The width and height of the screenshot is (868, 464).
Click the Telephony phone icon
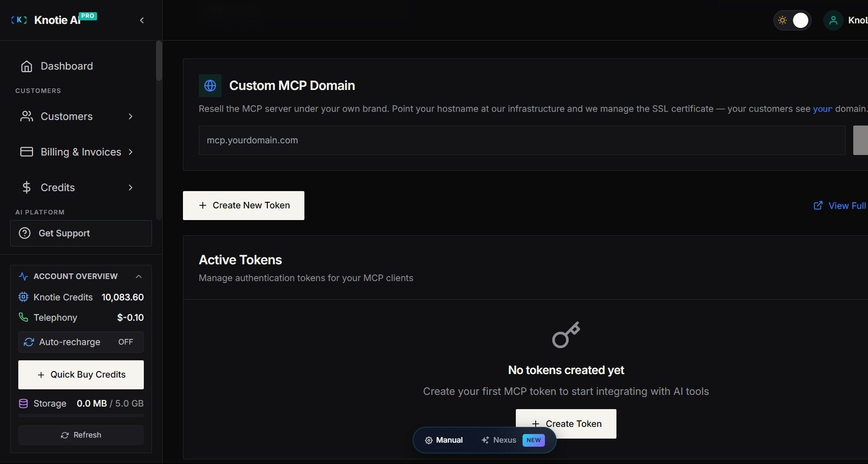coord(23,317)
